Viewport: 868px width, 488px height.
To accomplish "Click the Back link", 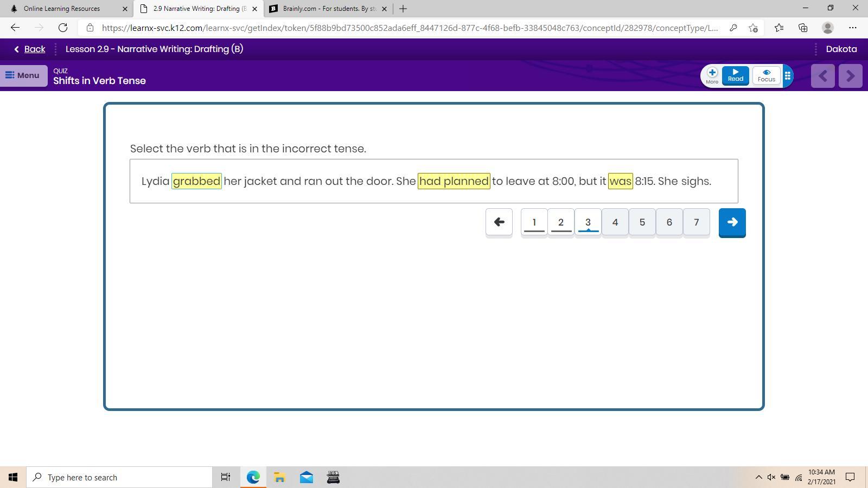I will [x=30, y=49].
